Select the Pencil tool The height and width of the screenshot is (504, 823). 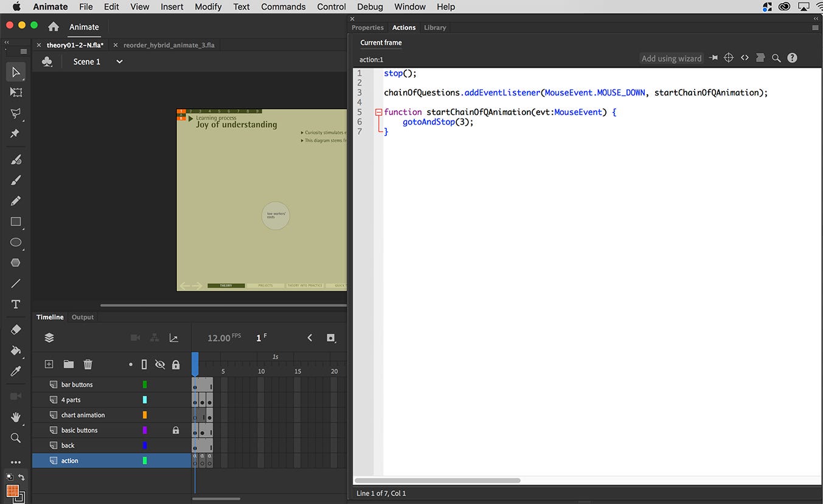point(16,201)
